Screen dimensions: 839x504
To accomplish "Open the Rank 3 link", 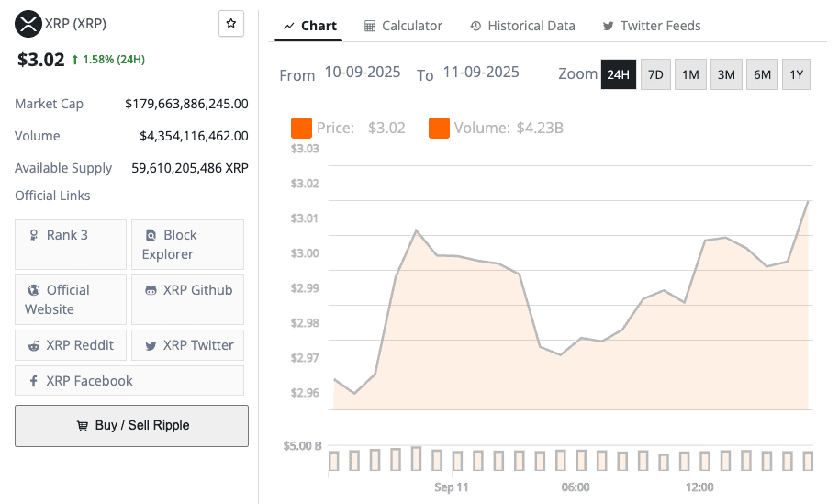I will (71, 244).
